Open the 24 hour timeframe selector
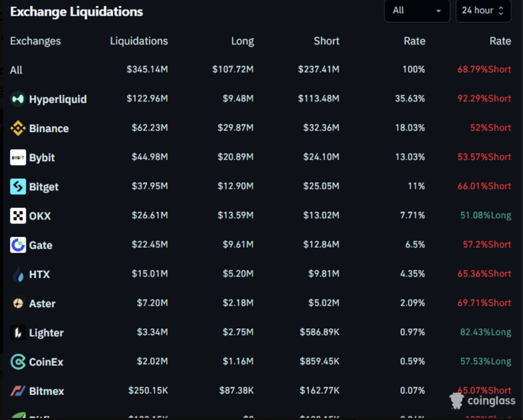The image size is (523, 420). 483,11
